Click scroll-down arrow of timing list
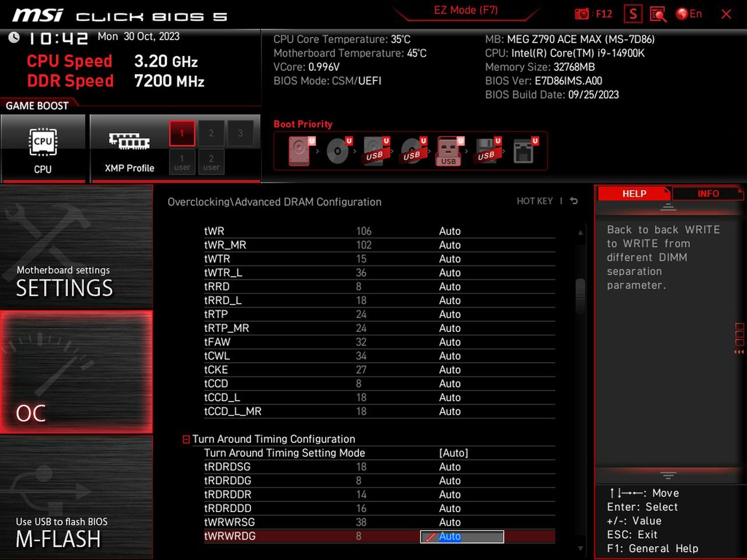Image resolution: width=747 pixels, height=560 pixels. [x=580, y=548]
